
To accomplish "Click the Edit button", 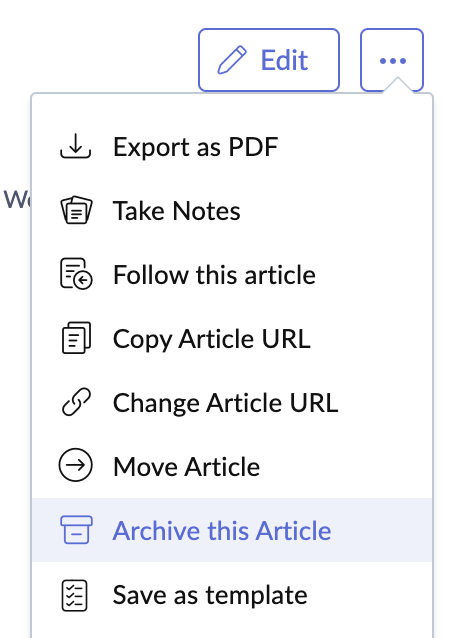I will [269, 60].
